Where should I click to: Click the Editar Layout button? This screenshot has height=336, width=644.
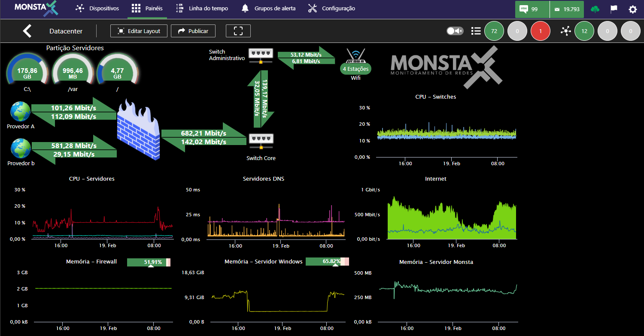[139, 31]
